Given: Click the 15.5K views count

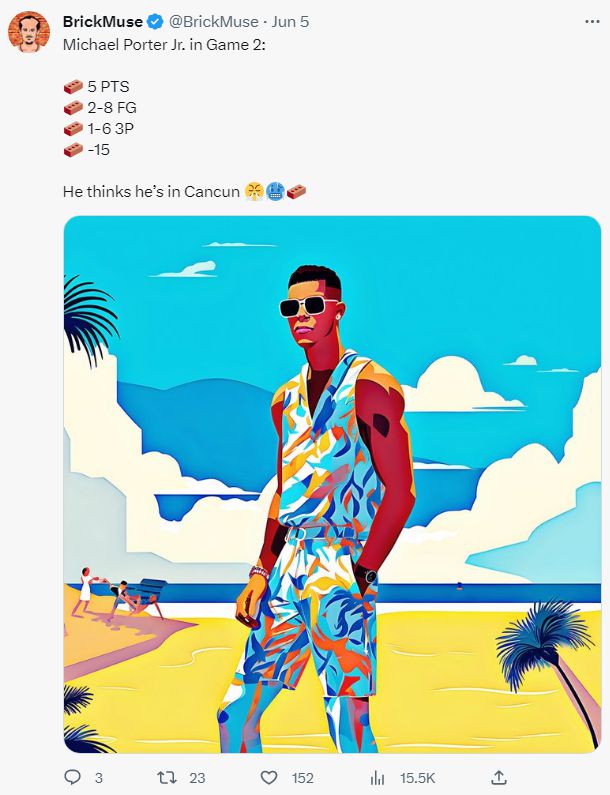Looking at the screenshot, I should pos(418,778).
